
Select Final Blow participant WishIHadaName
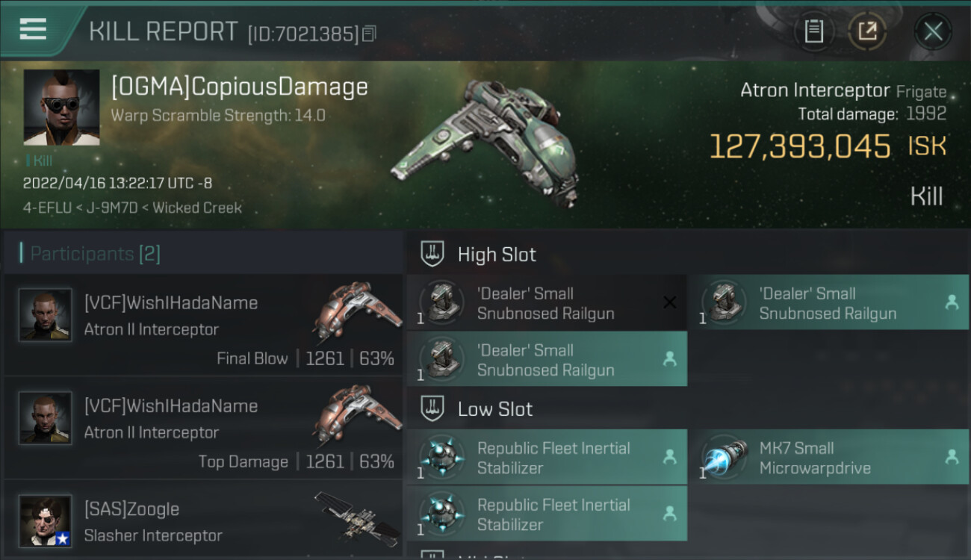203,325
